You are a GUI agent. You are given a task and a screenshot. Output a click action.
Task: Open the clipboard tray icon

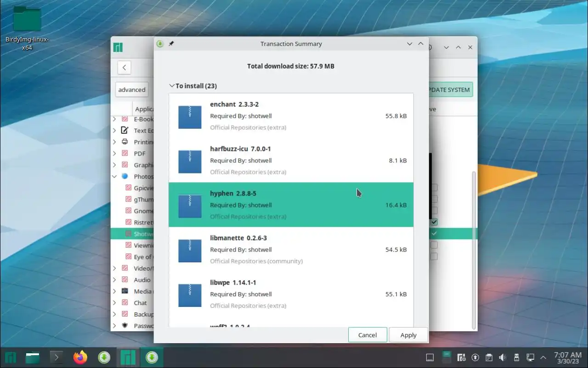coord(489,357)
